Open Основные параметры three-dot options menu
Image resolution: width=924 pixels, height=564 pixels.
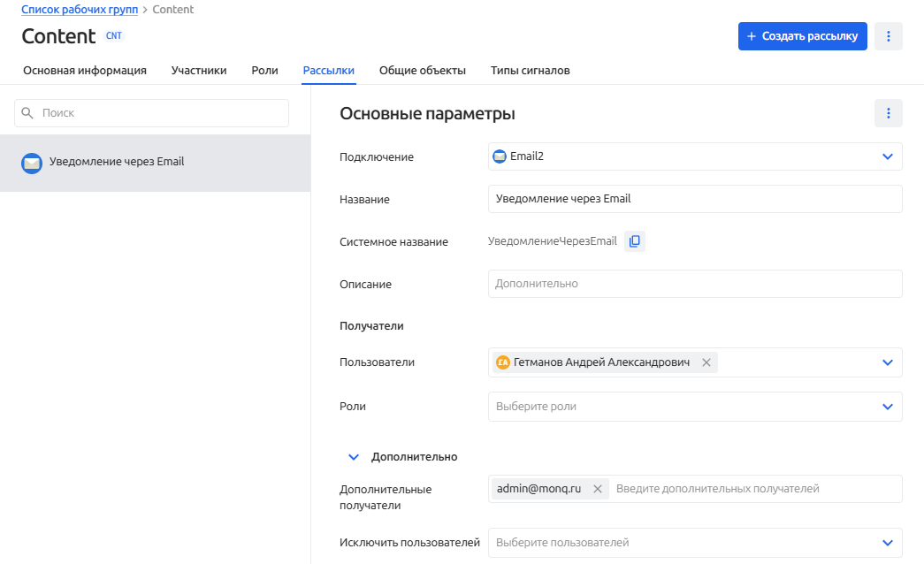click(x=888, y=113)
